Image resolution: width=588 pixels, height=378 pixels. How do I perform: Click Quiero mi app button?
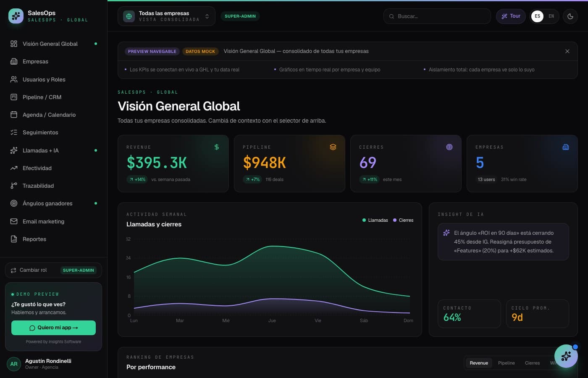[53, 328]
